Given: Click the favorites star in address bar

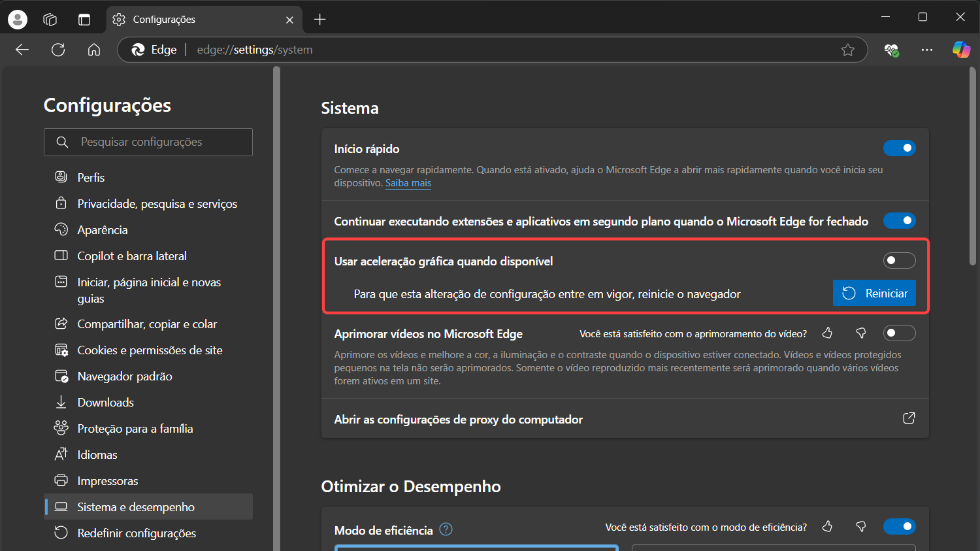Looking at the screenshot, I should [848, 49].
